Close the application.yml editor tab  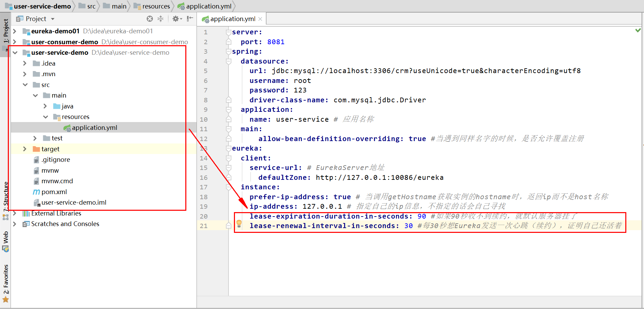click(260, 19)
